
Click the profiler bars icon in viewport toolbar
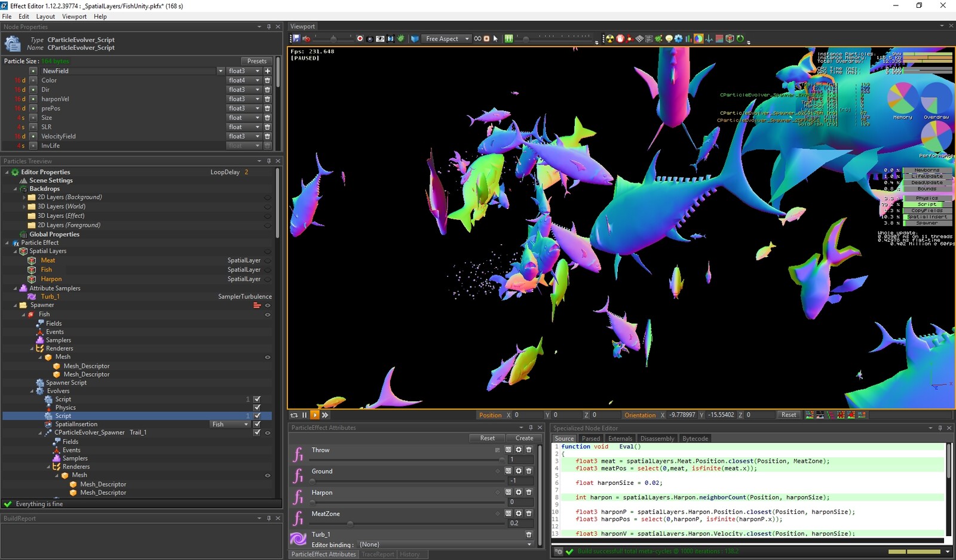(x=687, y=38)
